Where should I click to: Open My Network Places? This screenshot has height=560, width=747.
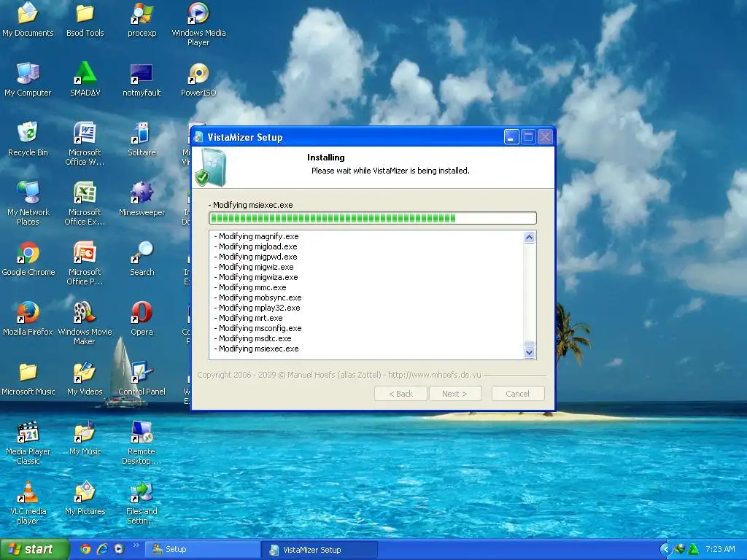[28, 203]
